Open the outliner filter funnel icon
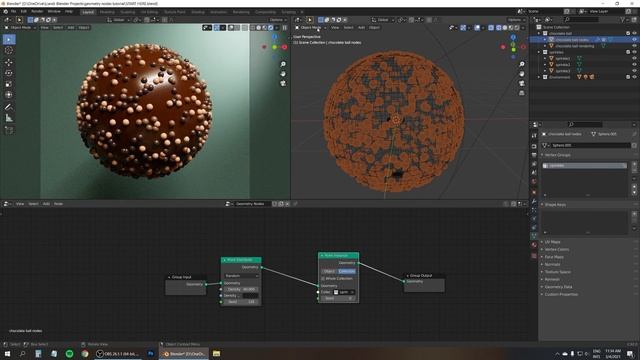640x360 pixels. coord(623,19)
